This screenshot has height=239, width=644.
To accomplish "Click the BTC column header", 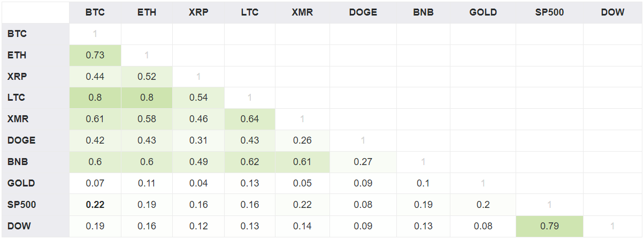I will pos(95,12).
